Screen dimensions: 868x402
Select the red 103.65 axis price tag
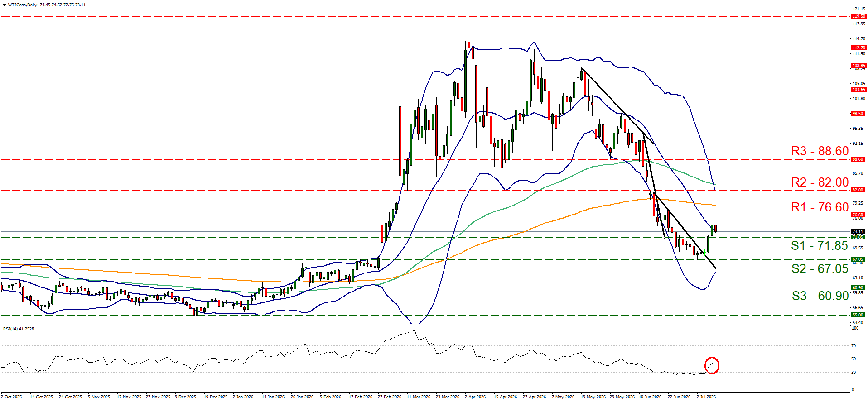[859, 90]
